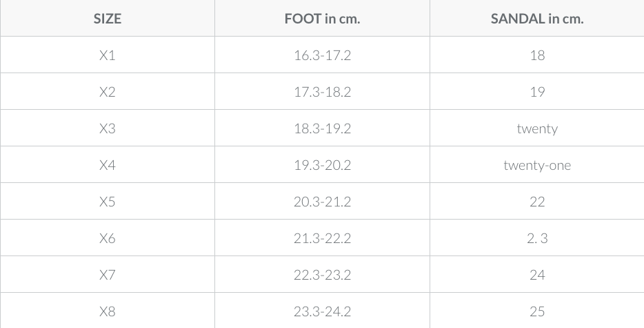Click the SIZE column header
The image size is (644, 328).
pos(107,19)
